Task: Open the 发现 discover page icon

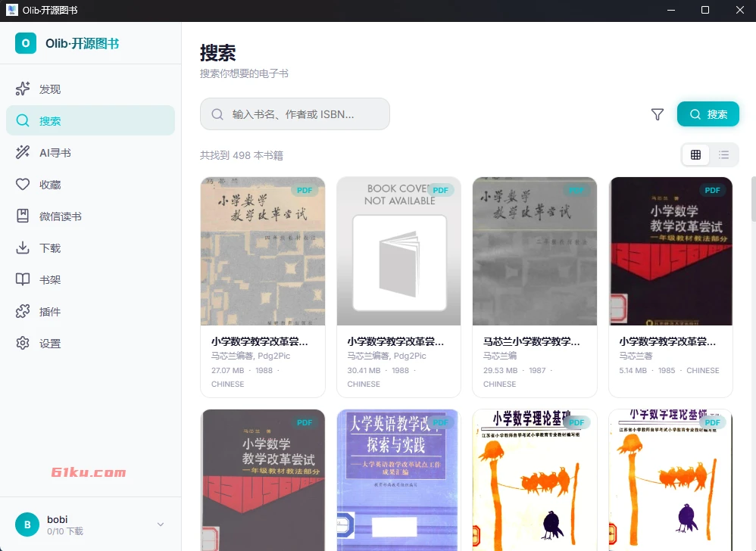Action: point(23,89)
